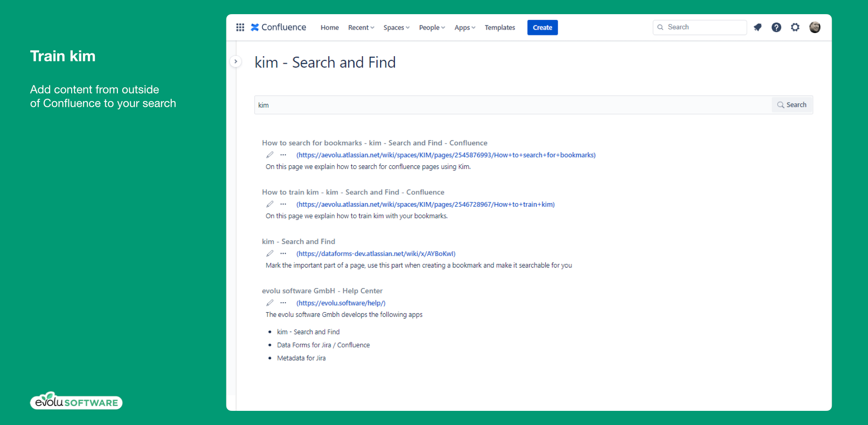This screenshot has height=425, width=868.
Task: Click the 'kim - Search and Find' bullet item
Action: (308, 332)
